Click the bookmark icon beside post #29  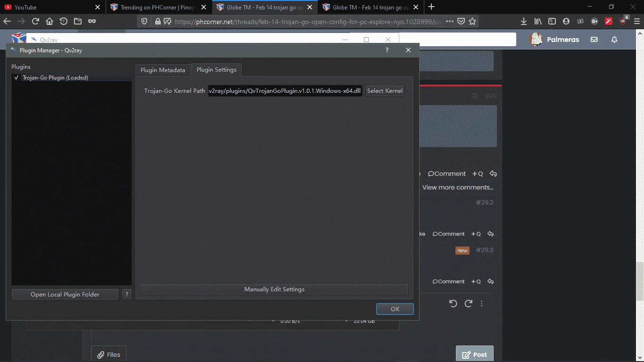[x=475, y=96]
